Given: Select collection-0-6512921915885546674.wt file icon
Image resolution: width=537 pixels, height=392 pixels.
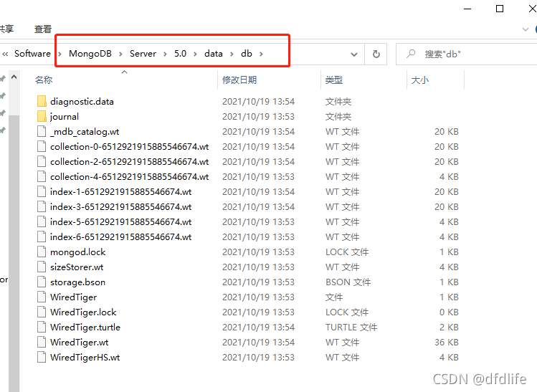Looking at the screenshot, I should point(42,146).
